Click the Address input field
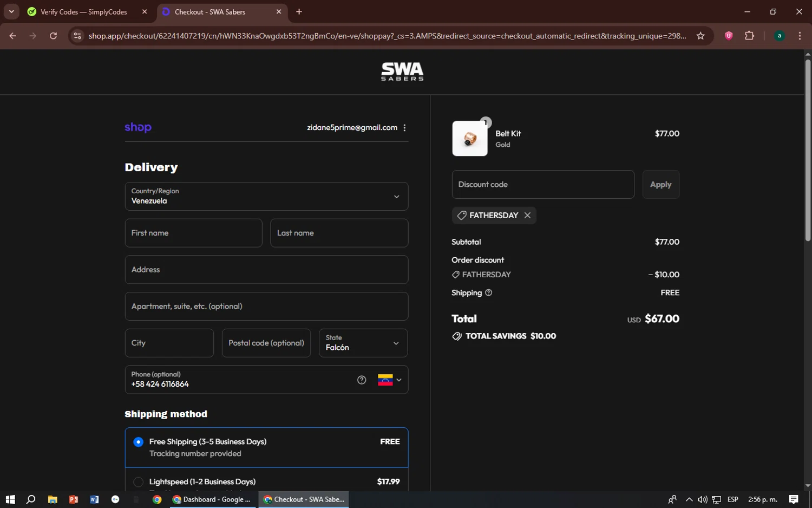Image resolution: width=812 pixels, height=508 pixels. [266, 270]
